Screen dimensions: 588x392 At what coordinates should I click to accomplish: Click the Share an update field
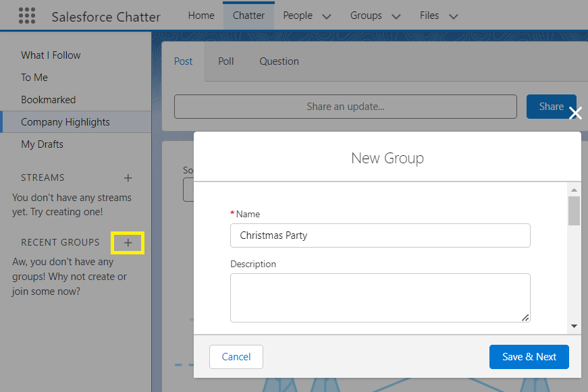coord(346,107)
